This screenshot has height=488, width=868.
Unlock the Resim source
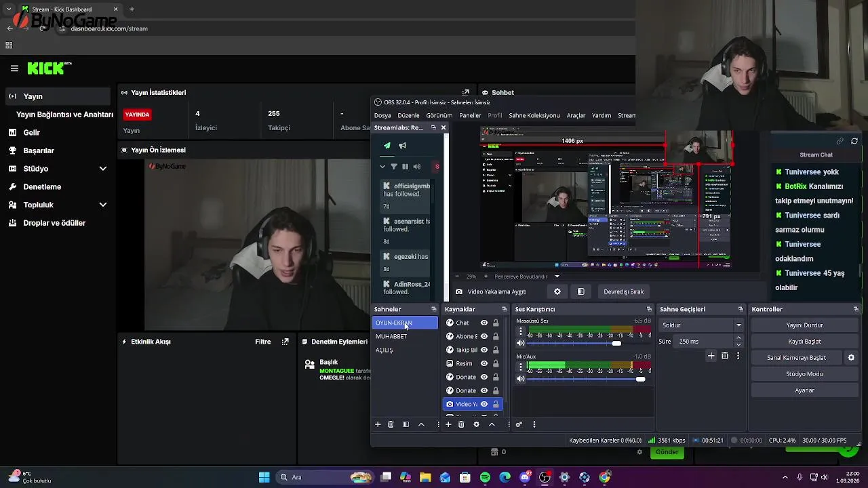pos(496,363)
